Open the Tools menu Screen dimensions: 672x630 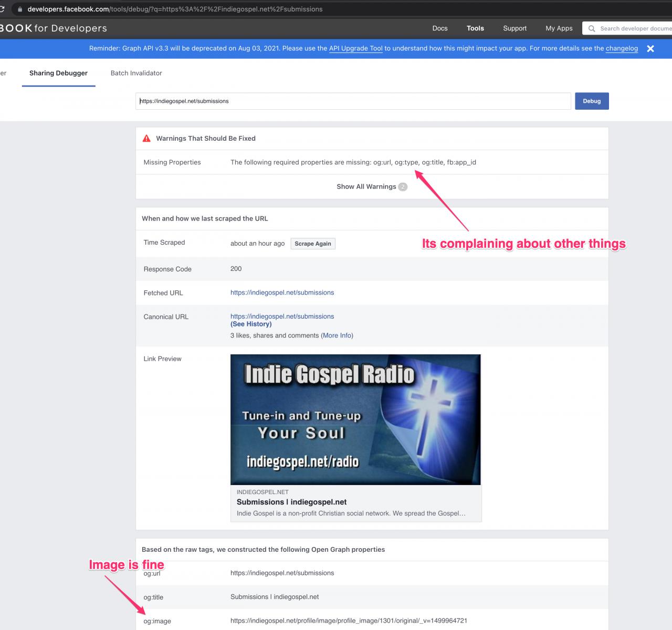click(x=475, y=28)
